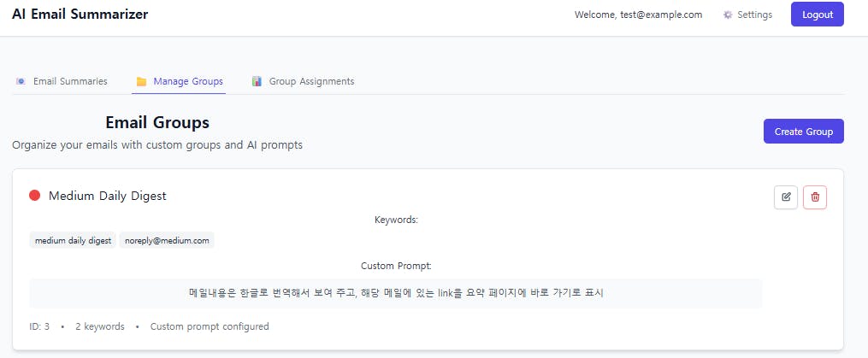The image size is (868, 358).
Task: Click the Group Assignments chart icon
Action: tap(257, 81)
